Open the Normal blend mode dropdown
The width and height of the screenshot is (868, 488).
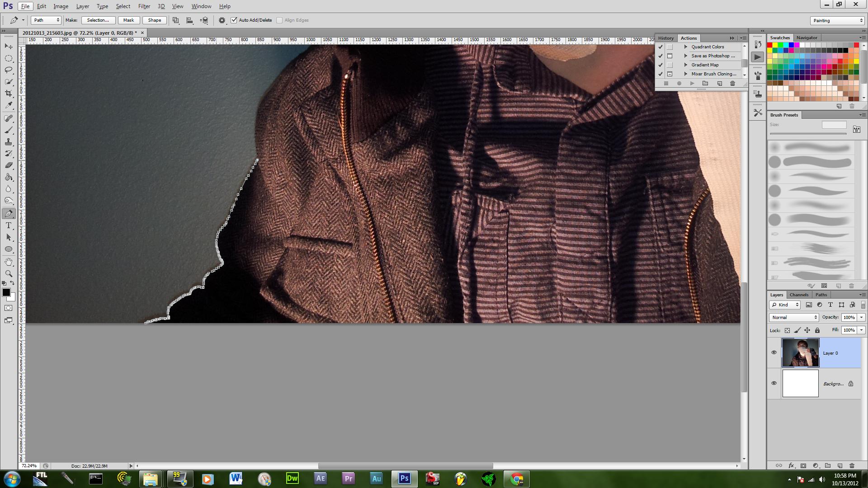click(x=794, y=317)
